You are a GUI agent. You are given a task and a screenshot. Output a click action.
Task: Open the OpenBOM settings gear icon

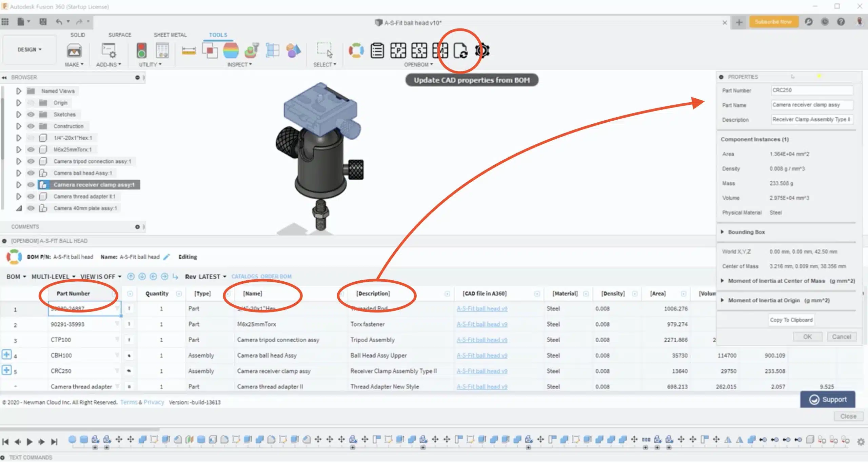click(482, 51)
